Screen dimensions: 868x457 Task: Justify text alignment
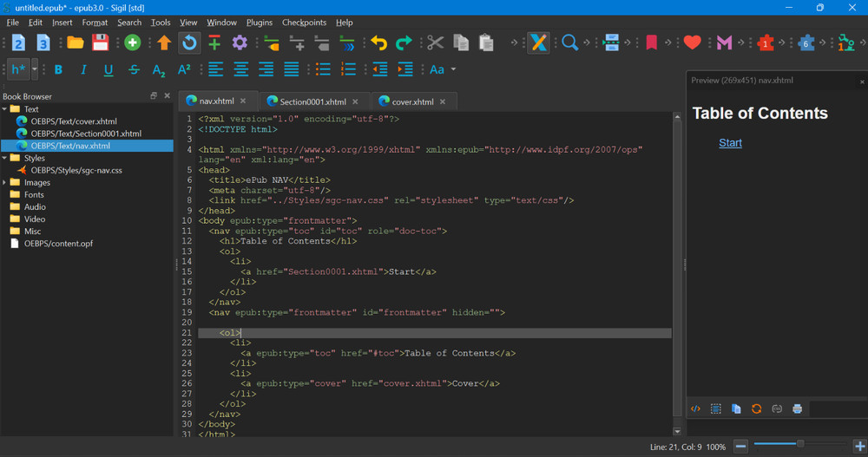tap(291, 69)
